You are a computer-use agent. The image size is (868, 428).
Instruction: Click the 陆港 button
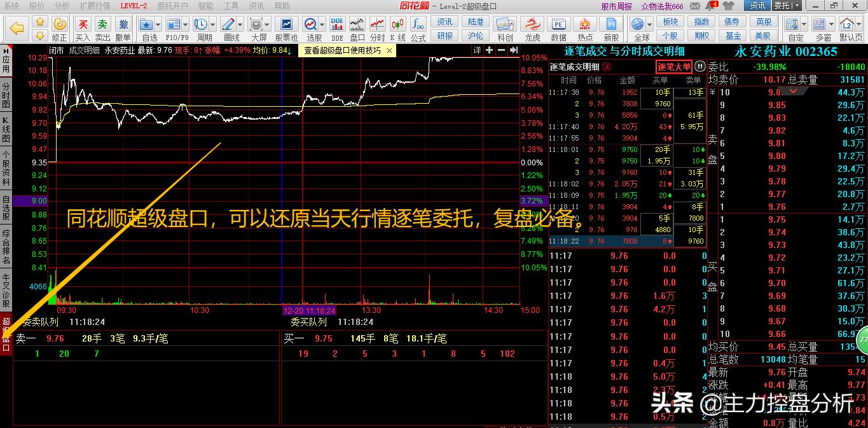point(476,22)
